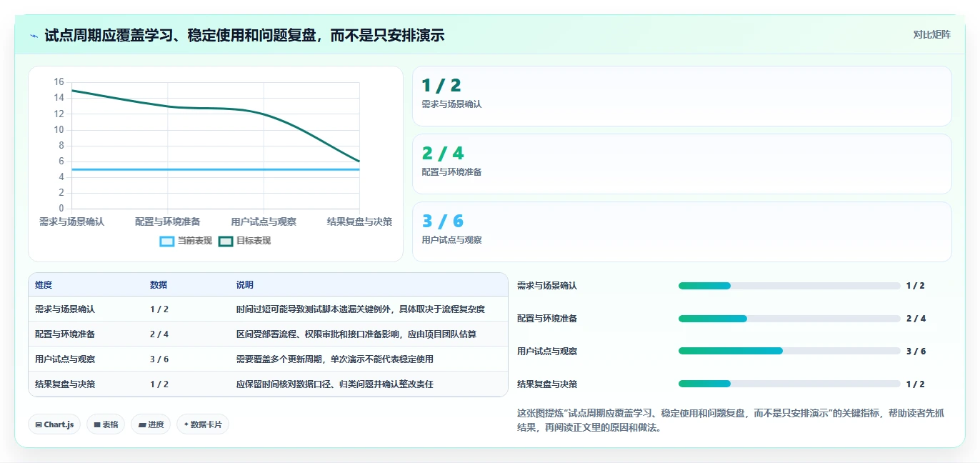Click description starting 区间受部署流程
Image resolution: width=980 pixels, height=463 pixels.
[356, 334]
